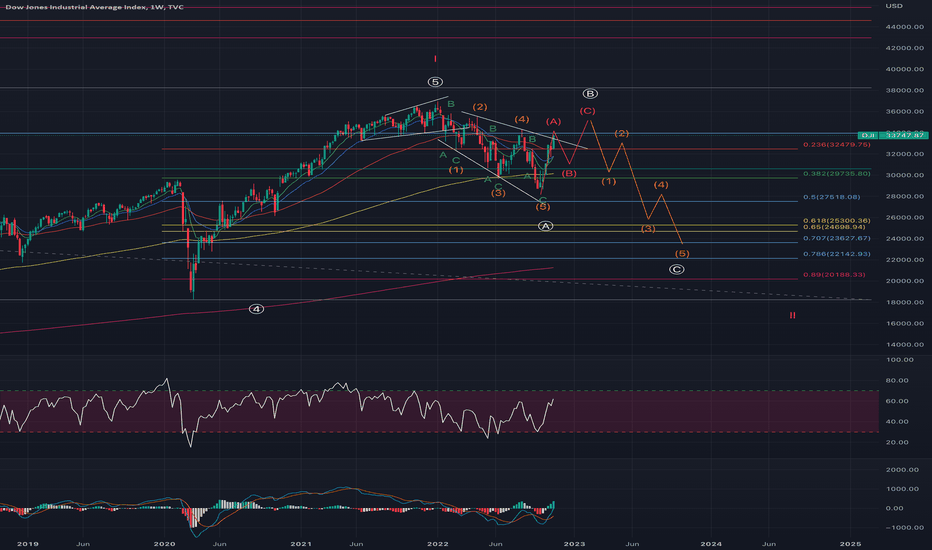Image resolution: width=932 pixels, height=550 pixels.
Task: Click 36000.00 on the price axis
Action: [x=904, y=112]
